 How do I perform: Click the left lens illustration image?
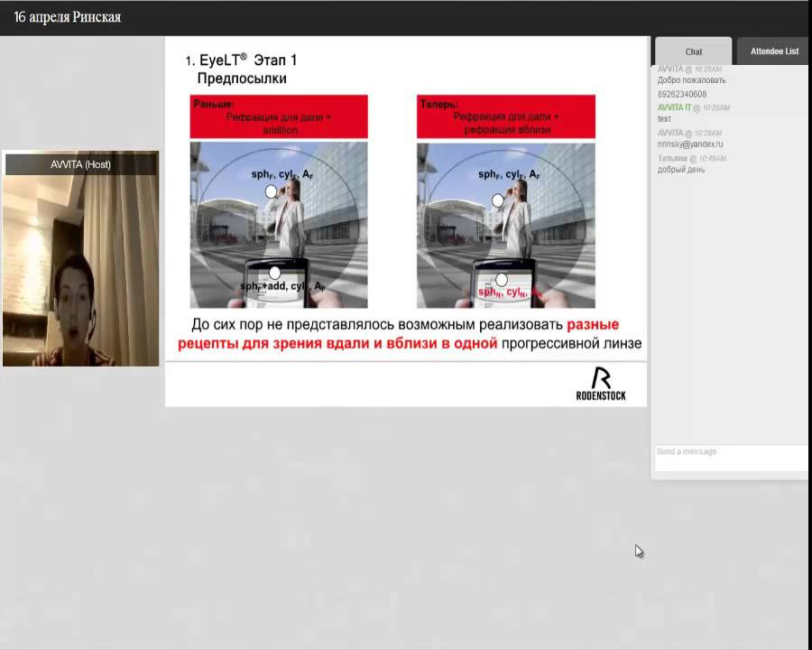[279, 225]
